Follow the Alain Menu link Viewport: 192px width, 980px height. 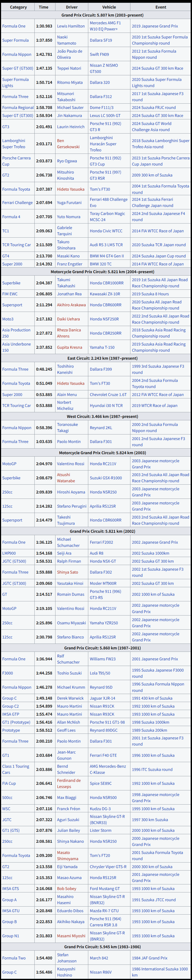point(67,395)
